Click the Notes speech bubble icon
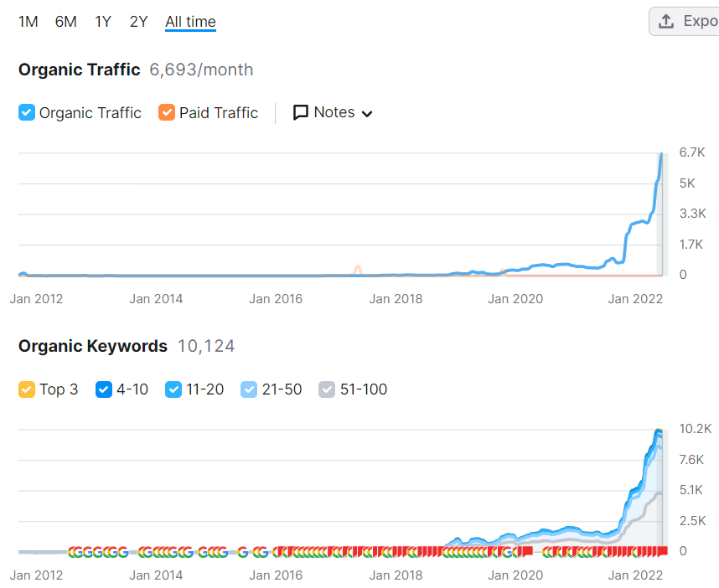719x588 pixels. point(300,112)
